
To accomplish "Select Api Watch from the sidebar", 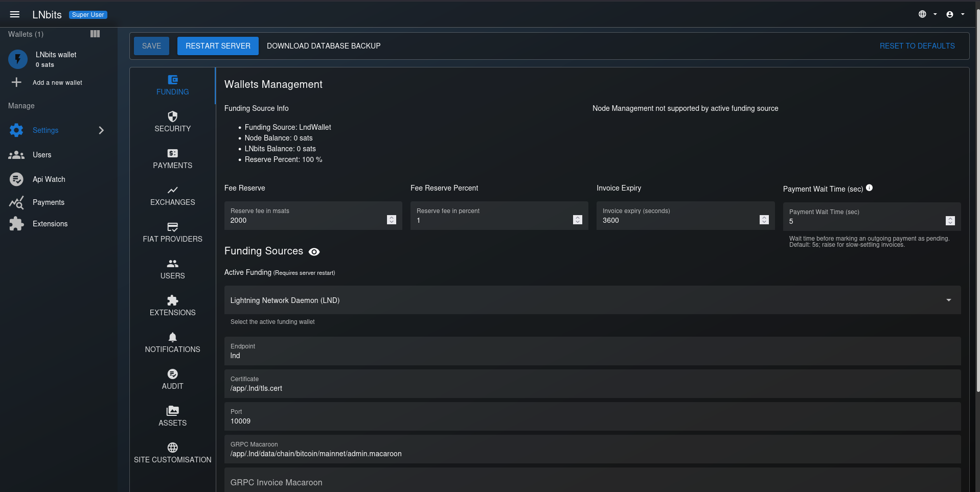I will point(49,179).
